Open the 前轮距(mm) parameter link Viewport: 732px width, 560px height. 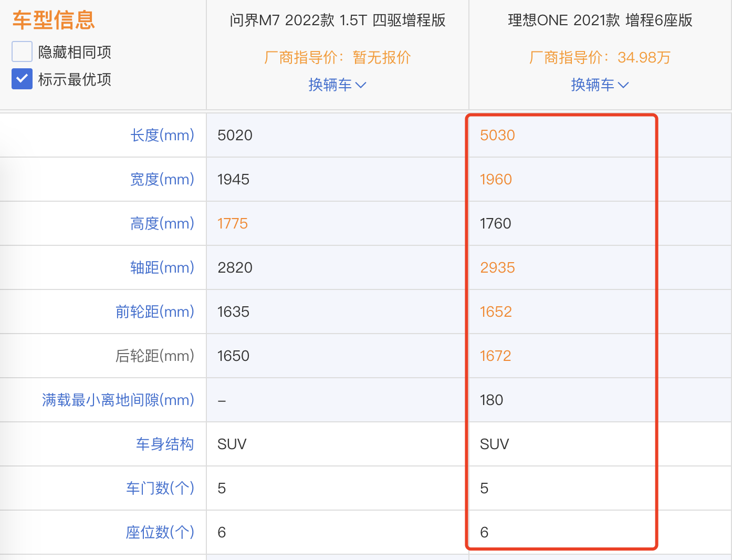click(x=155, y=312)
